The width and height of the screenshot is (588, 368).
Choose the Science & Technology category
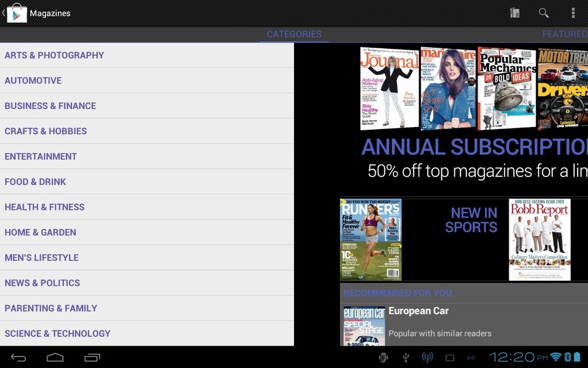[146, 333]
